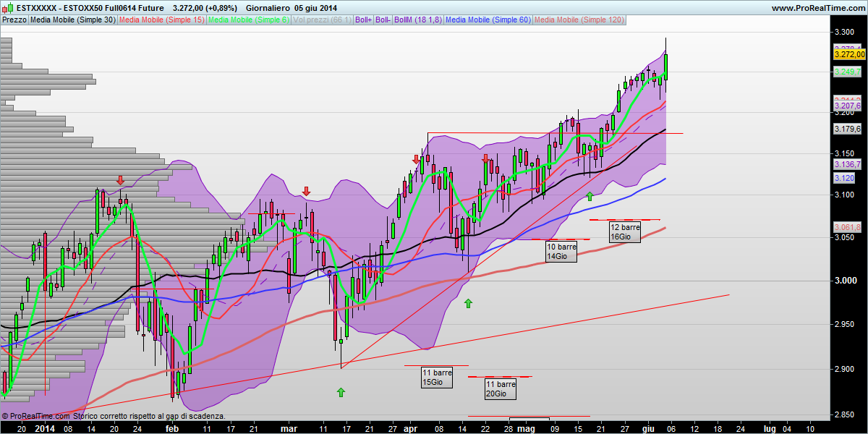Viewport: 868px width, 434px height.
Task: Click the 'lug' label on date axis
Action: [771, 427]
